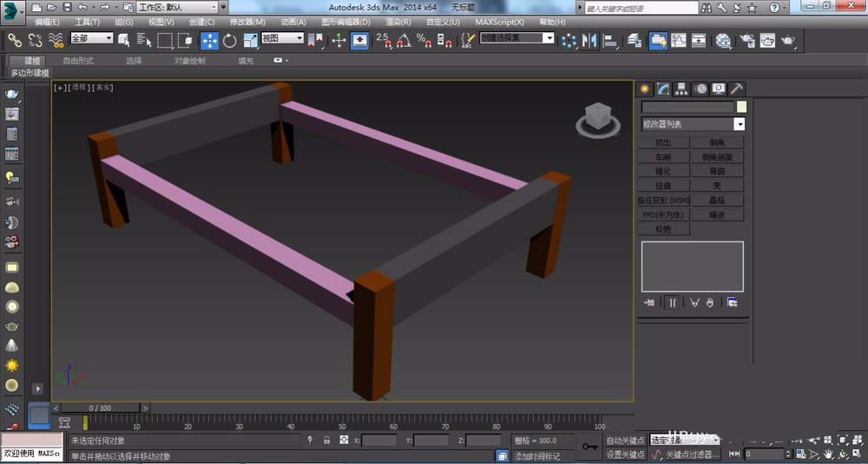The image size is (868, 464).
Task: Switch to the 对象绘制 ribbon tab
Action: tap(190, 61)
